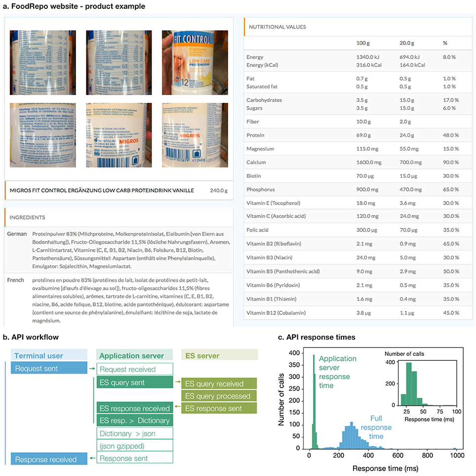Click the 20.0 g column header
Screen dimensions: 476x476
407,43
